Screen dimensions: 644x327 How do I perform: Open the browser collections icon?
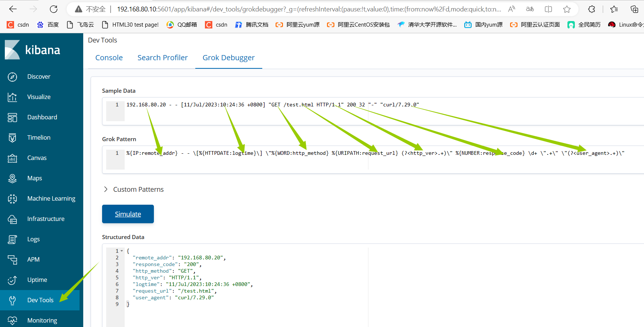coord(634,9)
